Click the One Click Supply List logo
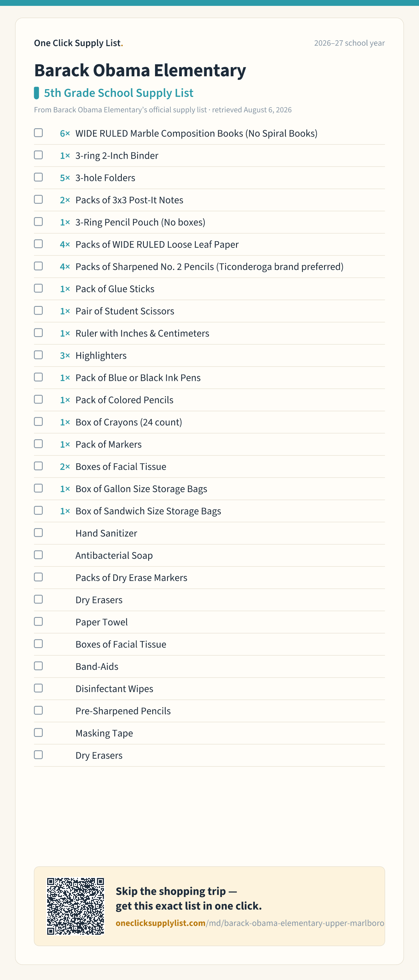The width and height of the screenshot is (419, 980). pos(78,43)
